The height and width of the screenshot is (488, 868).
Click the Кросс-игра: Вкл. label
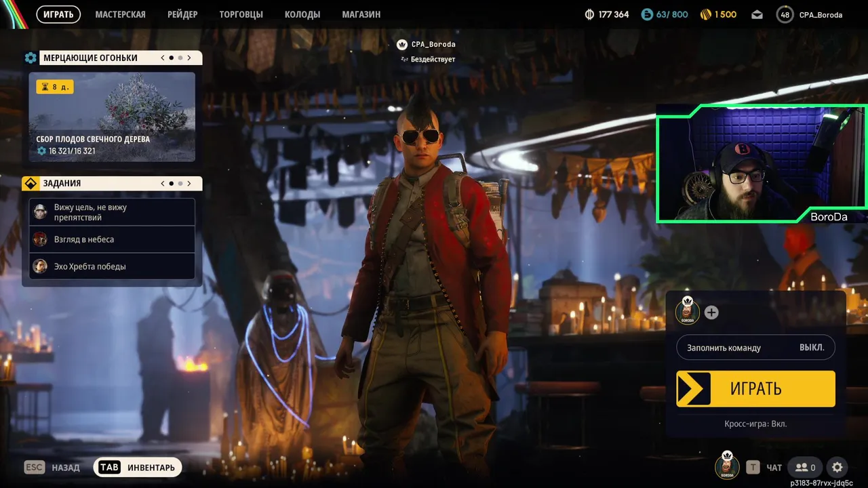[x=755, y=424]
